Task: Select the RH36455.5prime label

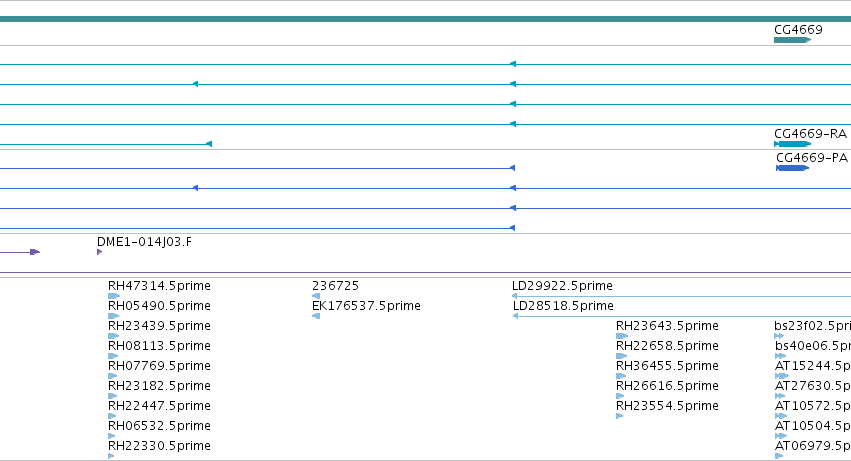Action: pos(667,366)
